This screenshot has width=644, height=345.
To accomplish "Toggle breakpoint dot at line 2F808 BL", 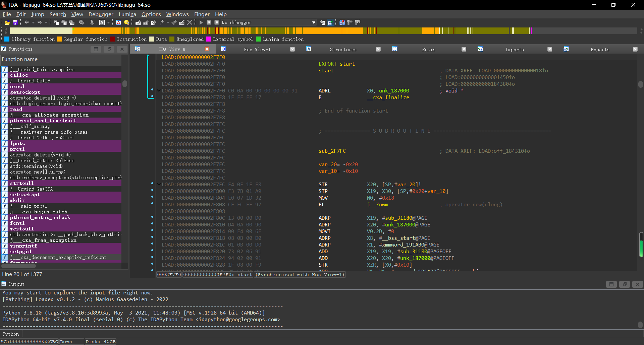I will [x=152, y=204].
